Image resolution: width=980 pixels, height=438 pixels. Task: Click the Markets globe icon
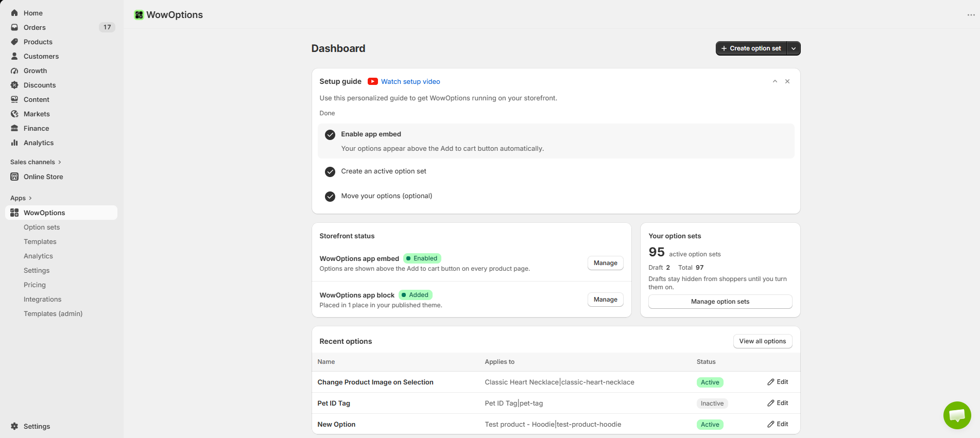(x=14, y=114)
